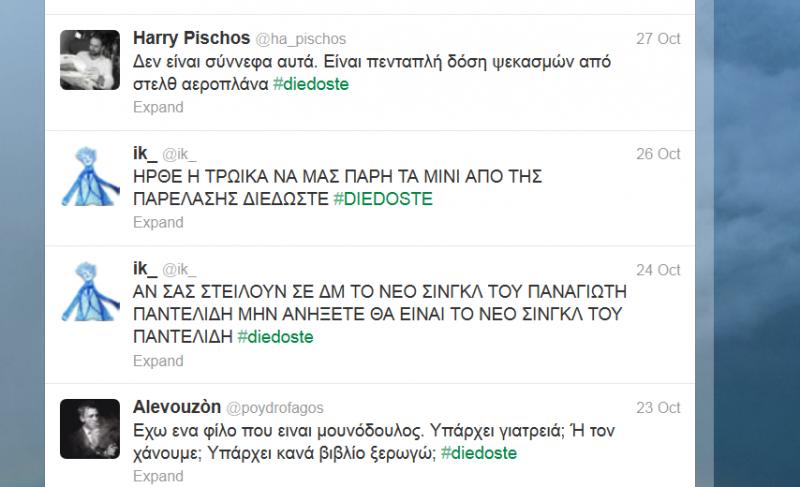Open the Harry Pischos display name
The image size is (800, 487).
[191, 38]
